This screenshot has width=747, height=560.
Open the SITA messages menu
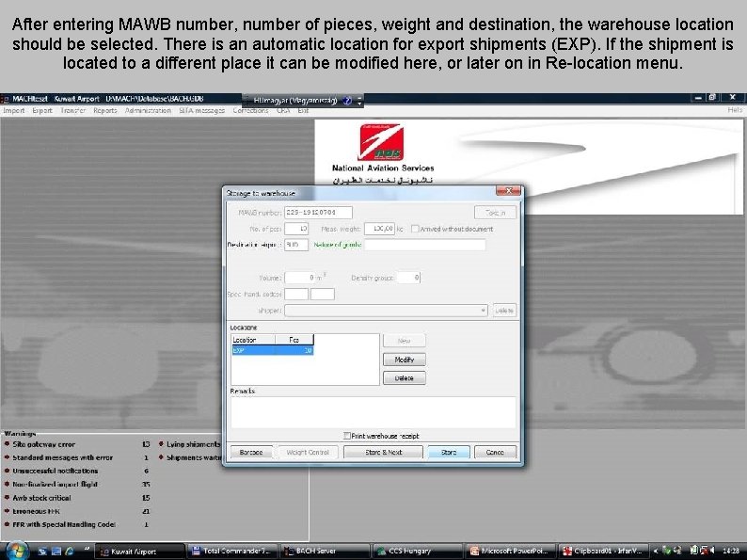[201, 110]
